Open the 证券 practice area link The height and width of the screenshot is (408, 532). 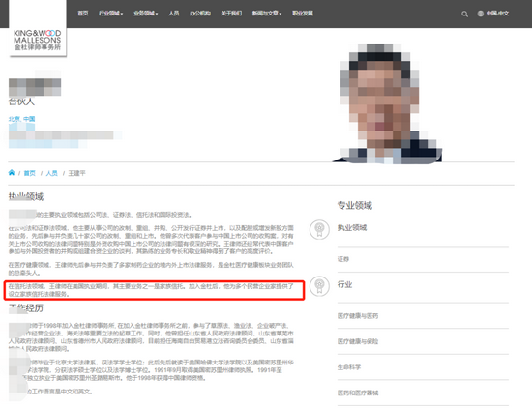[343, 259]
